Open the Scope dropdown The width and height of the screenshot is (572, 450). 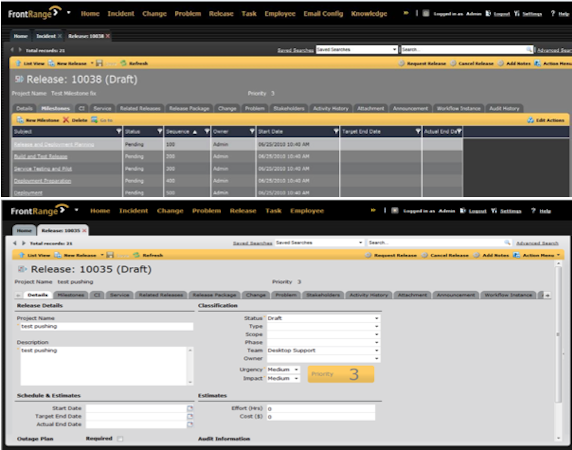tap(376, 334)
